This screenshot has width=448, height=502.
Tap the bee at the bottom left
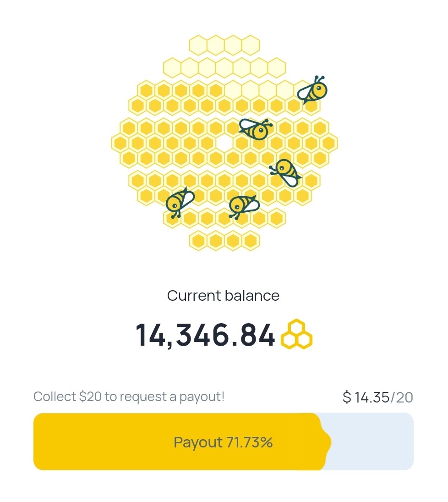pos(180,202)
